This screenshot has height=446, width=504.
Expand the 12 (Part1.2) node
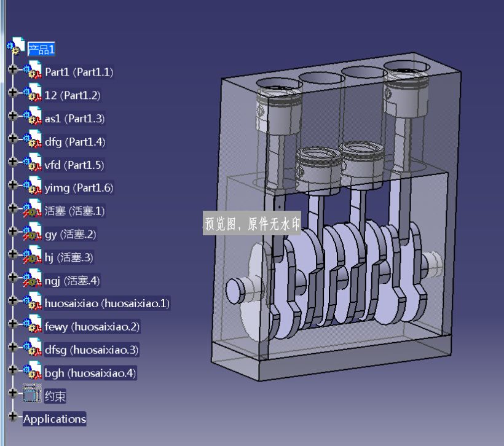pos(13,92)
